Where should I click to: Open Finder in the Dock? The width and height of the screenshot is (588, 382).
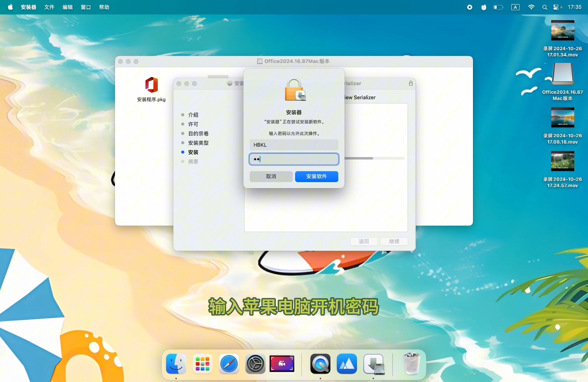click(x=176, y=364)
